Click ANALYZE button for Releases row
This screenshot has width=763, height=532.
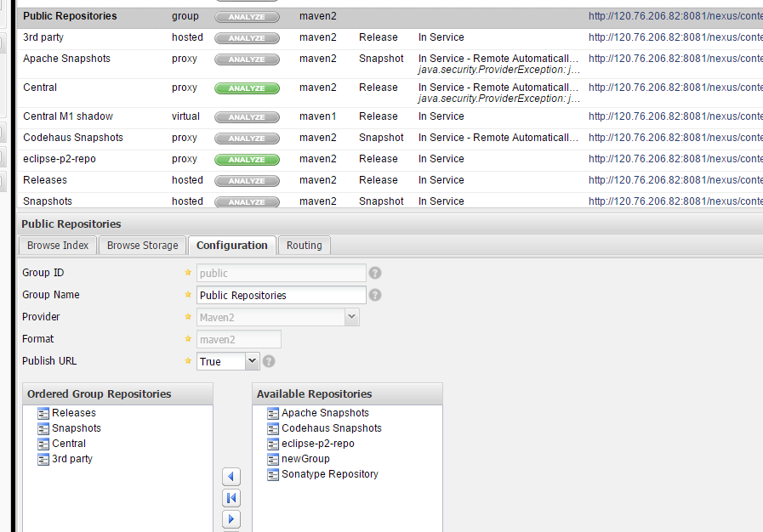point(248,181)
